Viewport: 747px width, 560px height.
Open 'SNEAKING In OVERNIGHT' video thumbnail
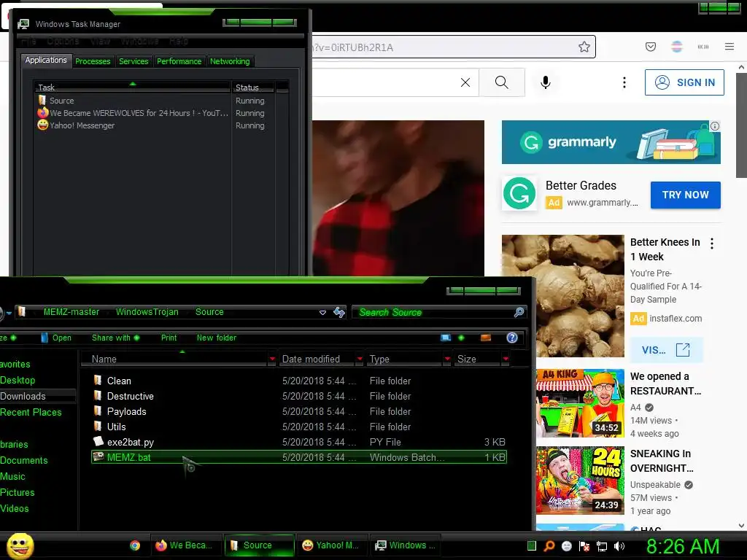pos(580,480)
